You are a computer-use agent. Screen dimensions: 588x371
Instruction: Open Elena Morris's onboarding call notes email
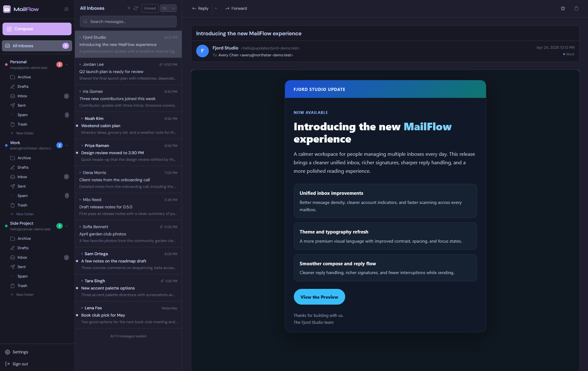point(128,180)
